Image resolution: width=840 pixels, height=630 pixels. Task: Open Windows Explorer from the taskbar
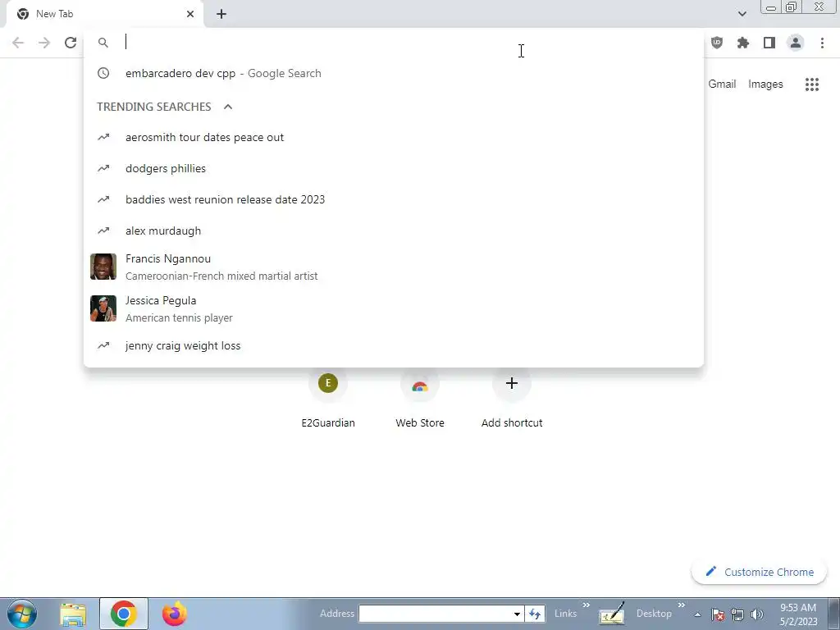coord(73,614)
